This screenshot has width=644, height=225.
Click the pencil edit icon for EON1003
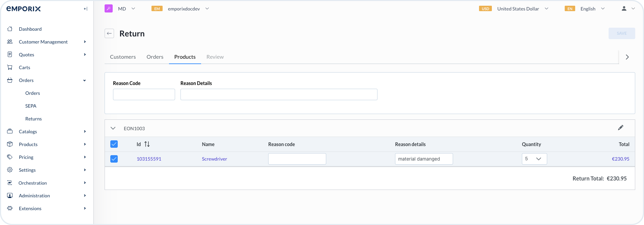click(x=620, y=128)
